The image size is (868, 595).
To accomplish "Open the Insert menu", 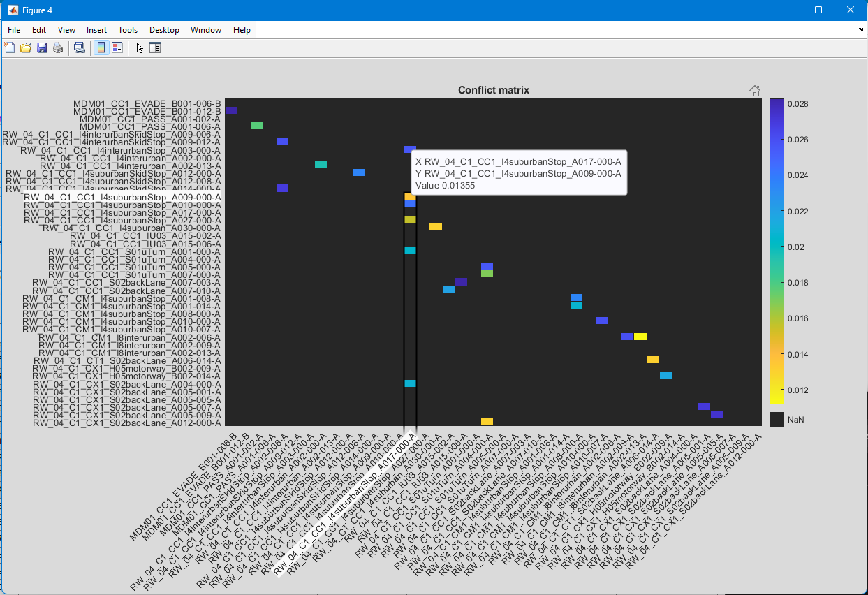I will (x=96, y=30).
